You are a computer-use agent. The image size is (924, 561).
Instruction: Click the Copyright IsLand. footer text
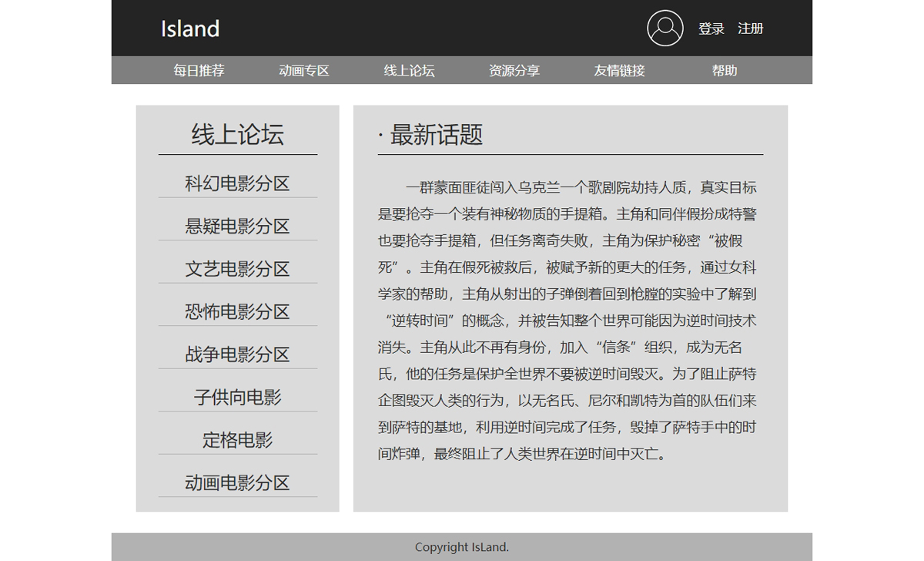click(462, 547)
